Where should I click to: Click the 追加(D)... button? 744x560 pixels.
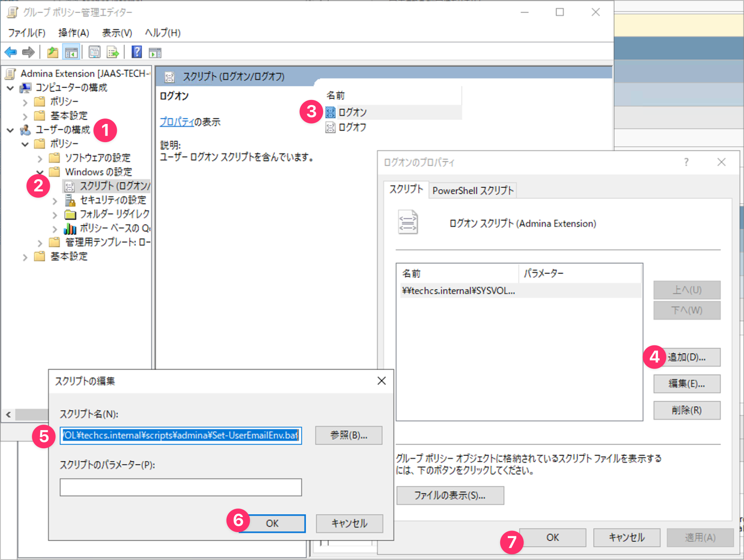[687, 357]
